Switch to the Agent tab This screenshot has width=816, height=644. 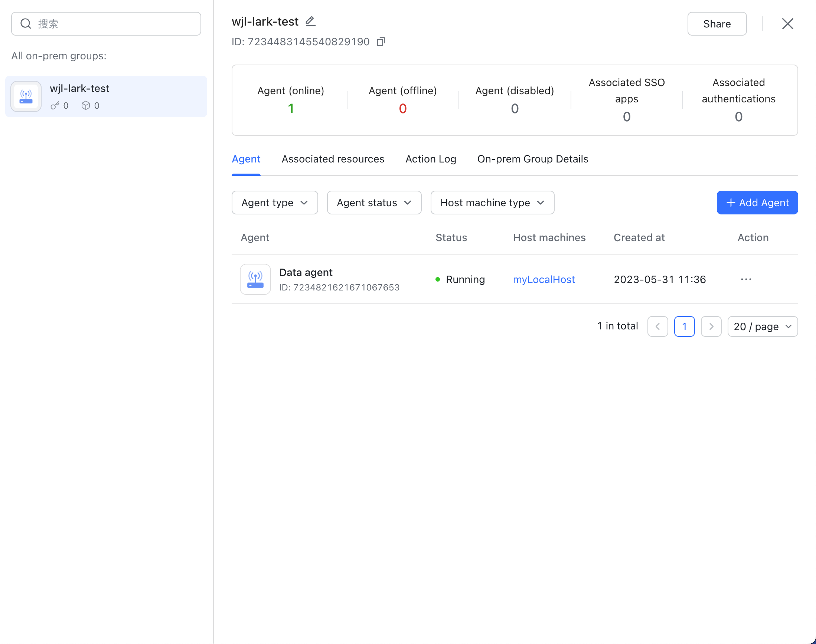coord(246,159)
